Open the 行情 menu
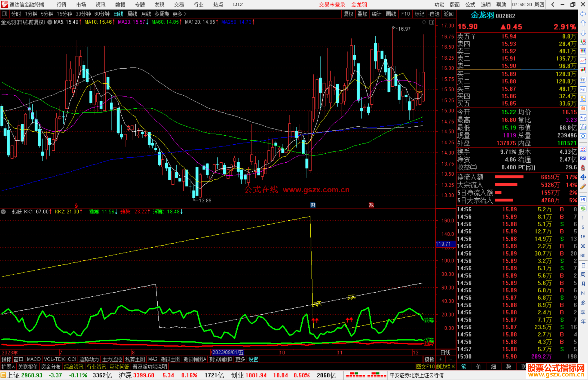The image size is (588, 380). coord(61,4)
